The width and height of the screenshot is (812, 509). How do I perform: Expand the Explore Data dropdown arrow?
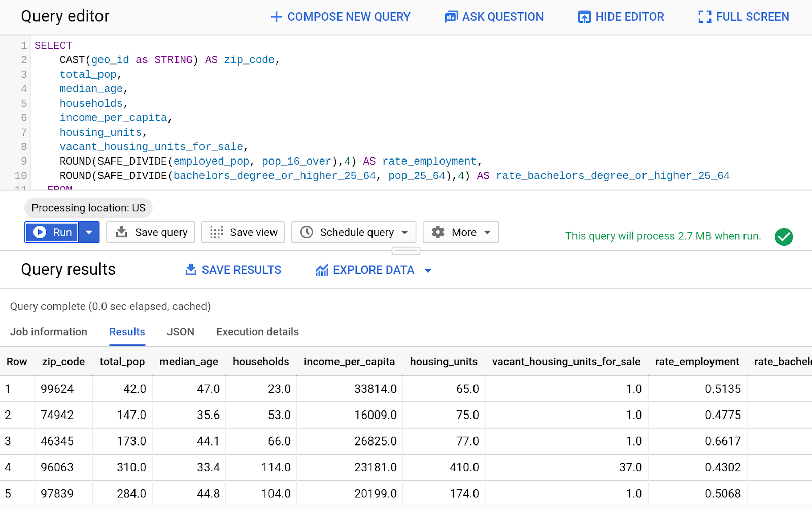click(x=428, y=271)
